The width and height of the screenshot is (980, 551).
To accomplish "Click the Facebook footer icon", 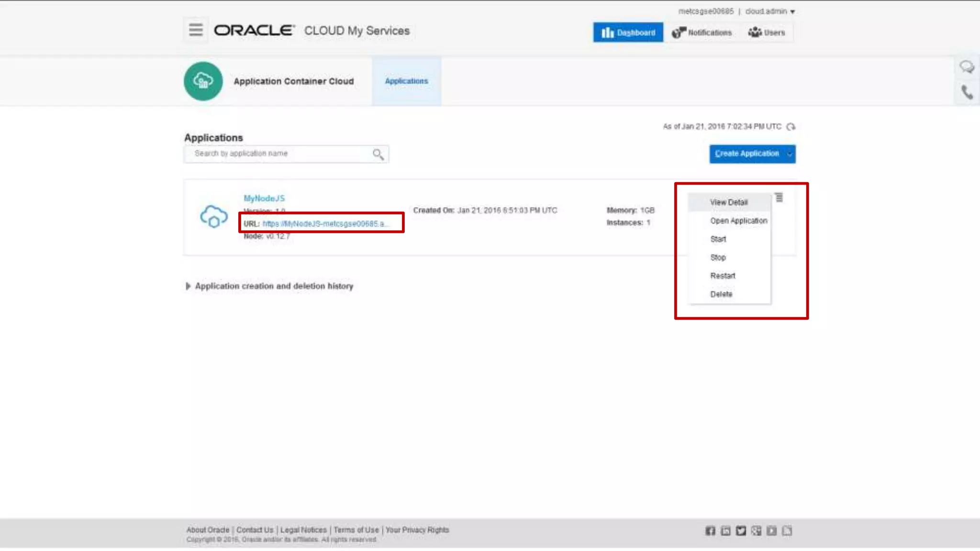I will pos(710,531).
